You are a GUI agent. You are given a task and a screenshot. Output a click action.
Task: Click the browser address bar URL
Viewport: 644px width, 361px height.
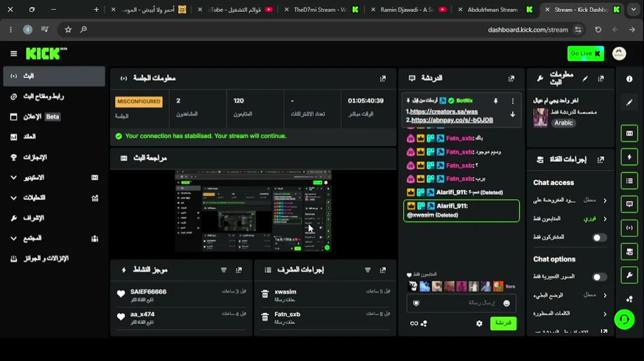tap(528, 30)
